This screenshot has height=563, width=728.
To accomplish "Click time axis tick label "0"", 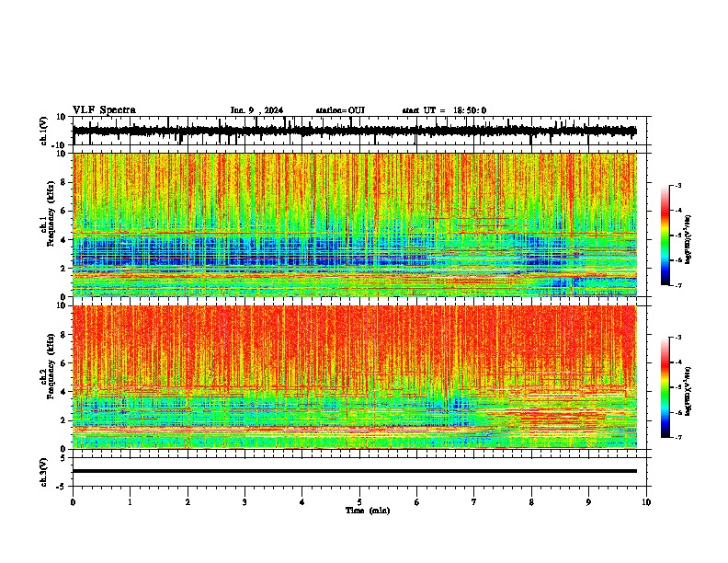I will point(73,502).
